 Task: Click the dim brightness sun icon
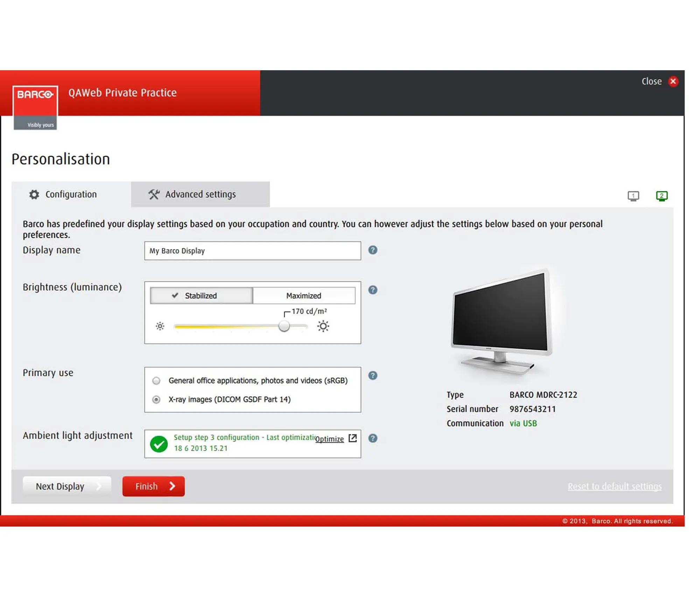(160, 326)
